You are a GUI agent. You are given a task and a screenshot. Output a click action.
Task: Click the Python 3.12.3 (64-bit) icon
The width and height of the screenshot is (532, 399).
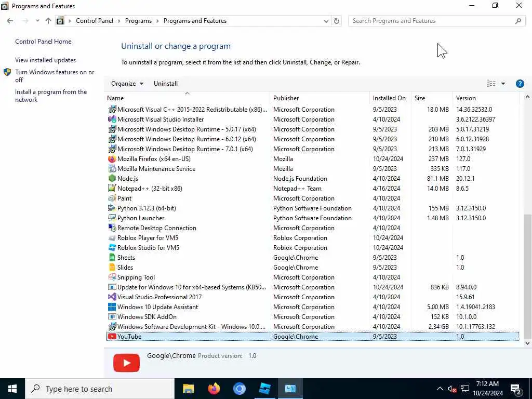coord(112,208)
